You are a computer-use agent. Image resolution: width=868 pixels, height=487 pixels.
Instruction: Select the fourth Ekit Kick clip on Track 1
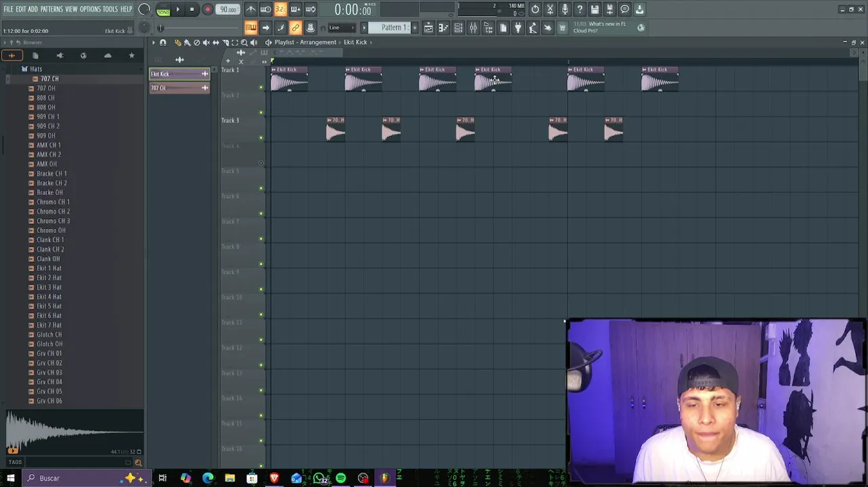[x=493, y=78]
